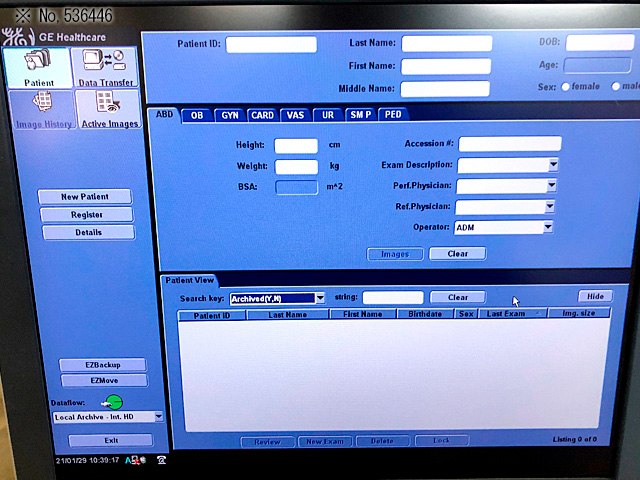Open the Active Images icon

click(109, 109)
